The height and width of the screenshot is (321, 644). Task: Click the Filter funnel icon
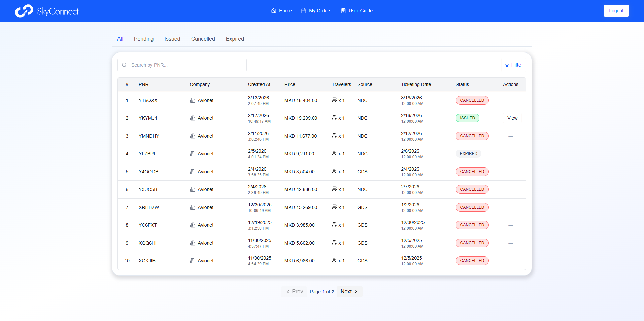pyautogui.click(x=507, y=65)
